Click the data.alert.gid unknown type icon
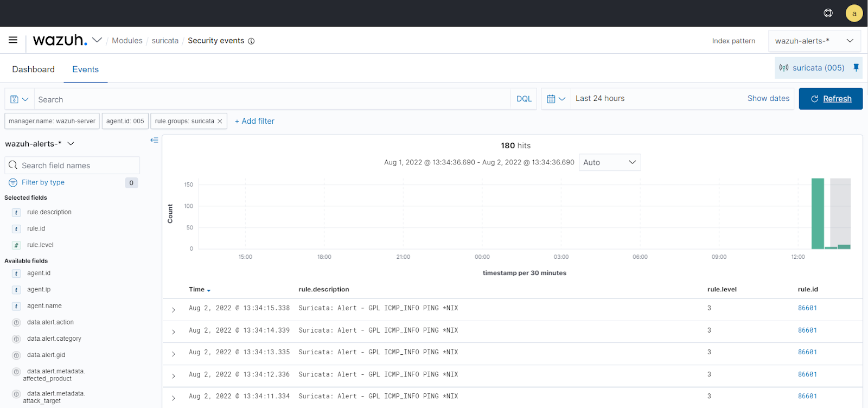Viewport: 868px width, 408px height. 16,355
